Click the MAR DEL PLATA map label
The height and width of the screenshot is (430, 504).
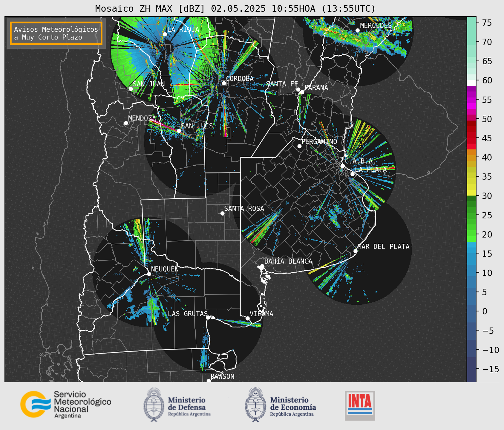(383, 246)
